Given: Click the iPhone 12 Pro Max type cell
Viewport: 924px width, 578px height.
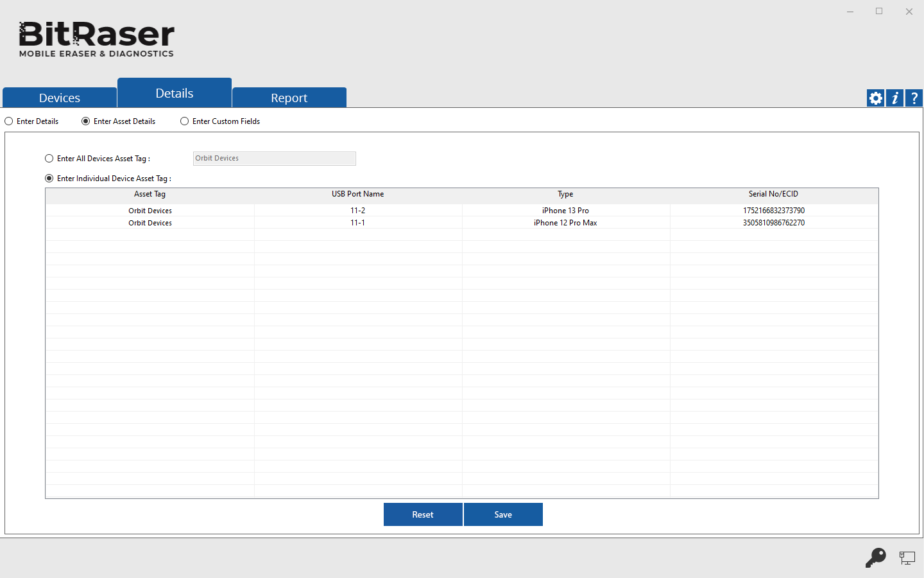Looking at the screenshot, I should pos(565,223).
